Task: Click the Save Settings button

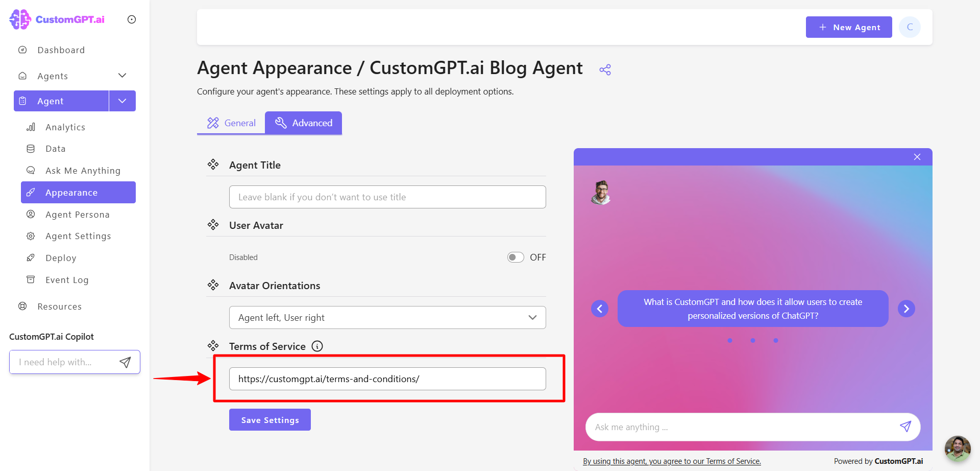Action: 270,420
